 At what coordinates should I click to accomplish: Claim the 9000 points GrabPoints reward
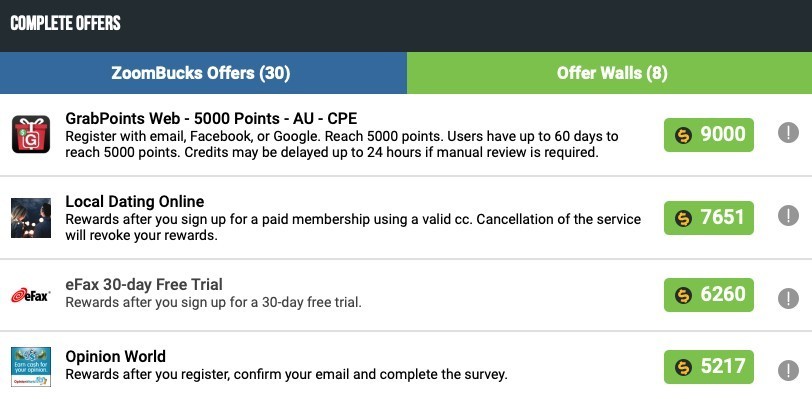(708, 135)
